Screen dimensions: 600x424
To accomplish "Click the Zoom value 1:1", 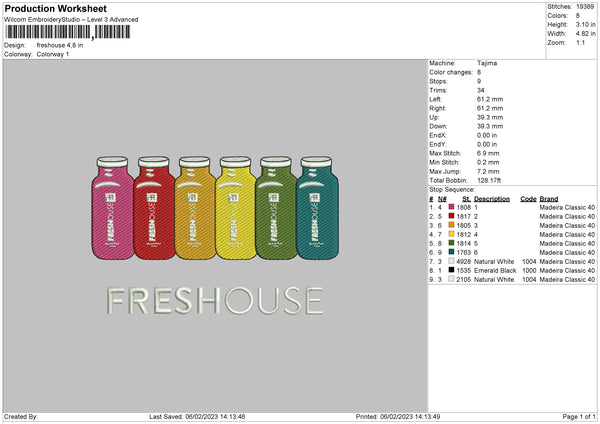I will click(580, 42).
